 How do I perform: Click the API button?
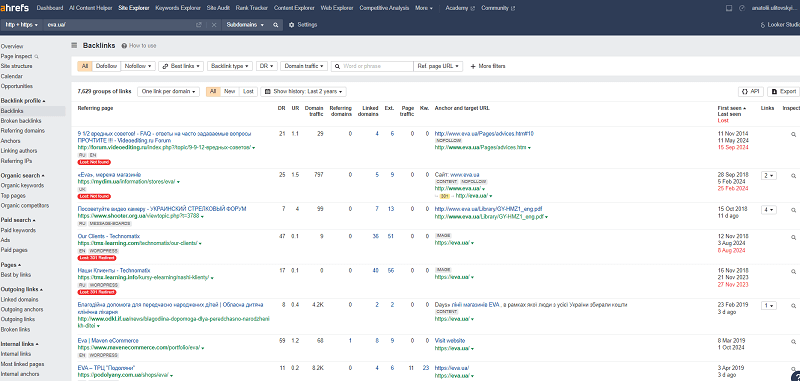tap(751, 91)
